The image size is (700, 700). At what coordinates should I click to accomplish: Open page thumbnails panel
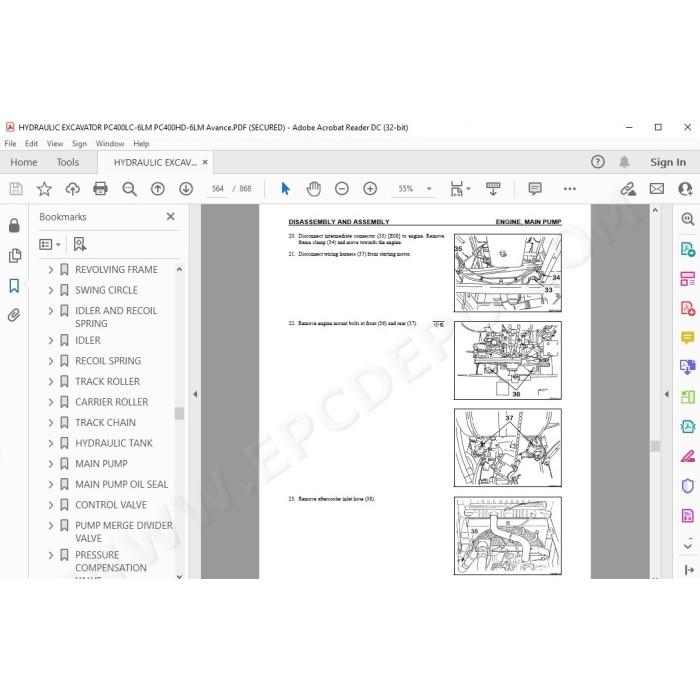click(x=14, y=255)
